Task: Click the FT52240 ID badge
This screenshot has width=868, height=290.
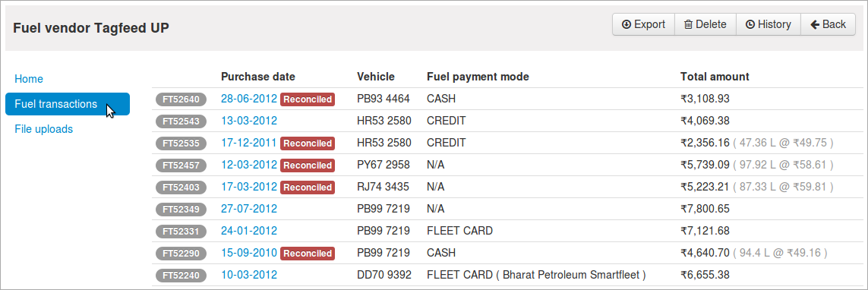Action: (x=181, y=275)
